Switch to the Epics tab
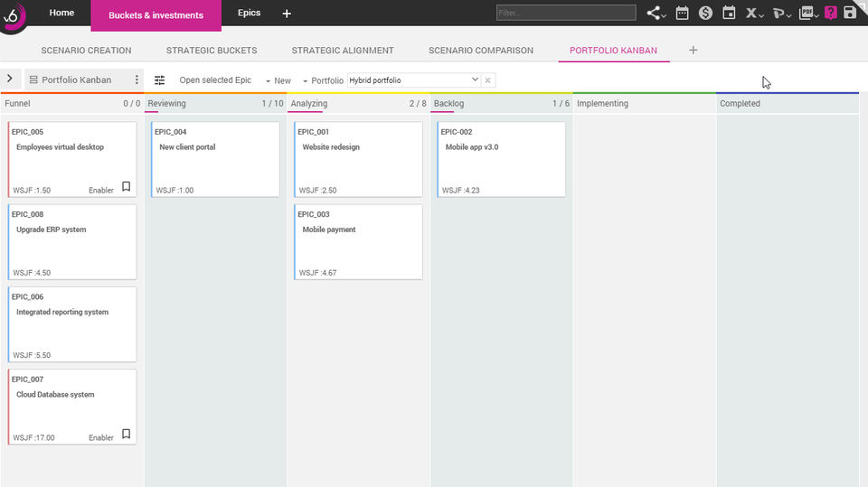868x487 pixels. click(x=250, y=13)
